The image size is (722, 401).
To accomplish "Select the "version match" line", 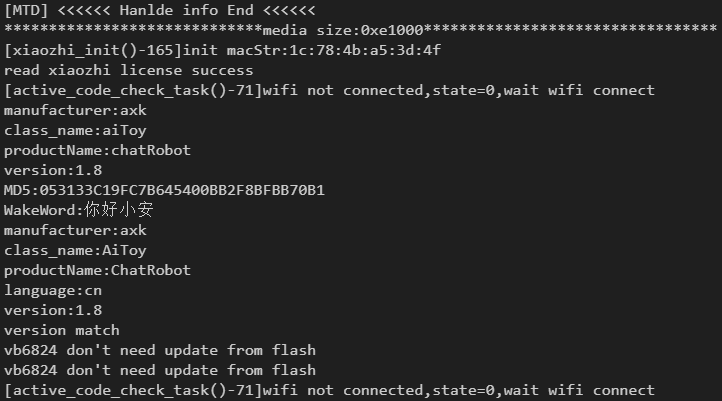I will pyautogui.click(x=62, y=330).
